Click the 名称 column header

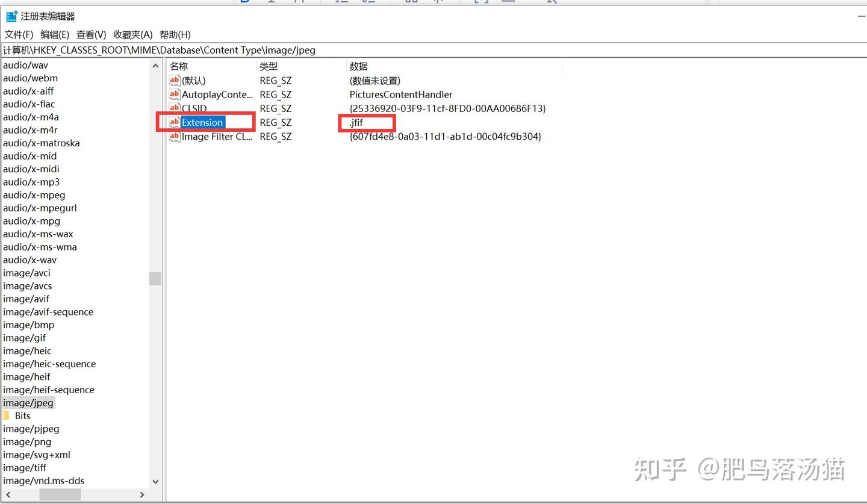(178, 66)
